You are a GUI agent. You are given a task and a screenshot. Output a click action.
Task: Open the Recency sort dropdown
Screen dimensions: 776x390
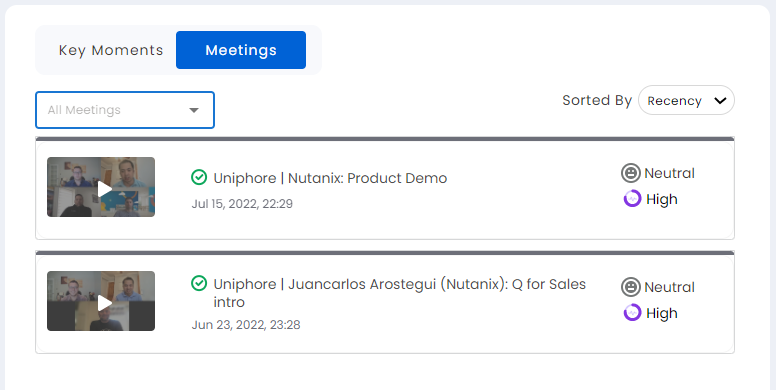point(686,100)
